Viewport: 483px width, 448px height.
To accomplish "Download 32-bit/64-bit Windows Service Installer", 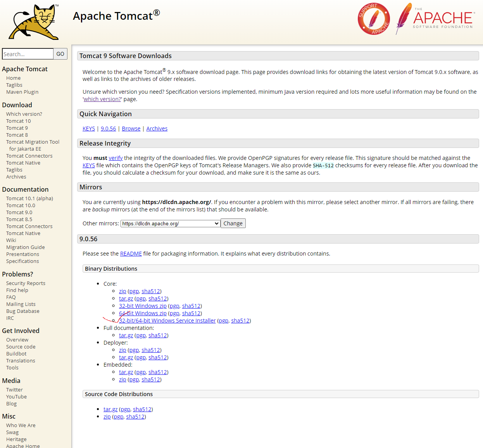I will [167, 321].
